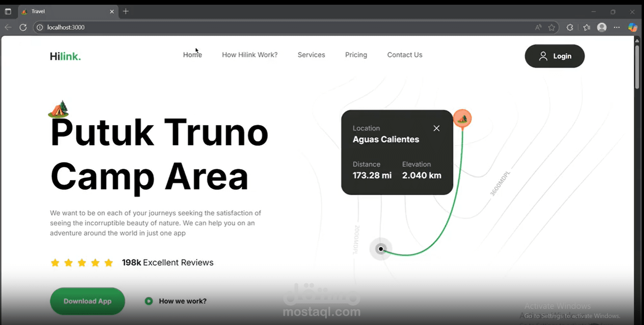Click the Hilink logo in the header

coord(65,56)
